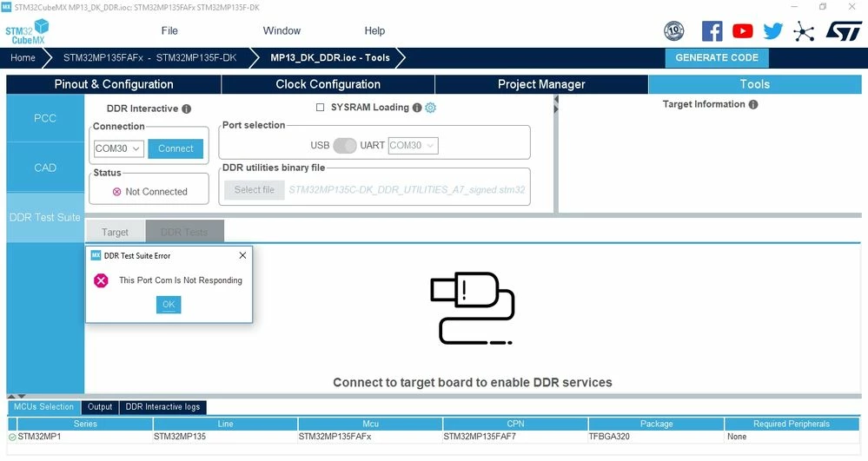
Task: Show DDR Interactive info icon
Action: [187, 109]
